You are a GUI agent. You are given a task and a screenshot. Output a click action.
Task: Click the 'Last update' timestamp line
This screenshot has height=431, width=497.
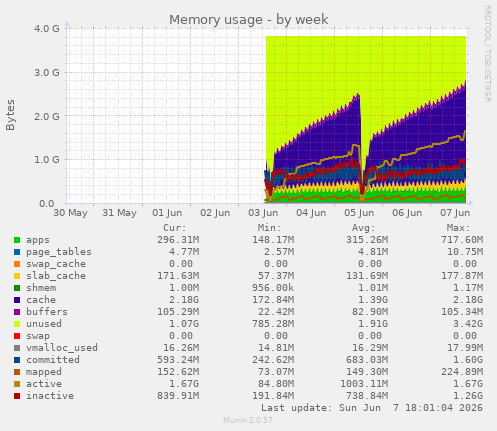(372, 408)
